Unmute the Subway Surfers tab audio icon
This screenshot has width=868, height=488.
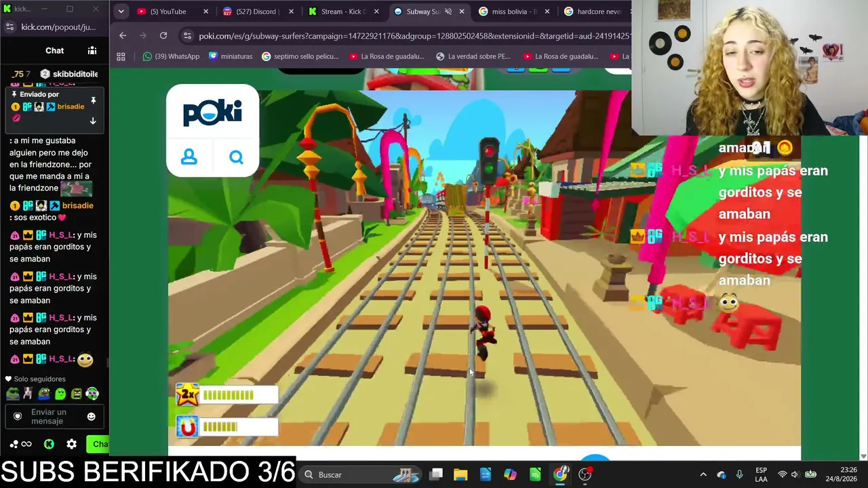[x=448, y=12]
